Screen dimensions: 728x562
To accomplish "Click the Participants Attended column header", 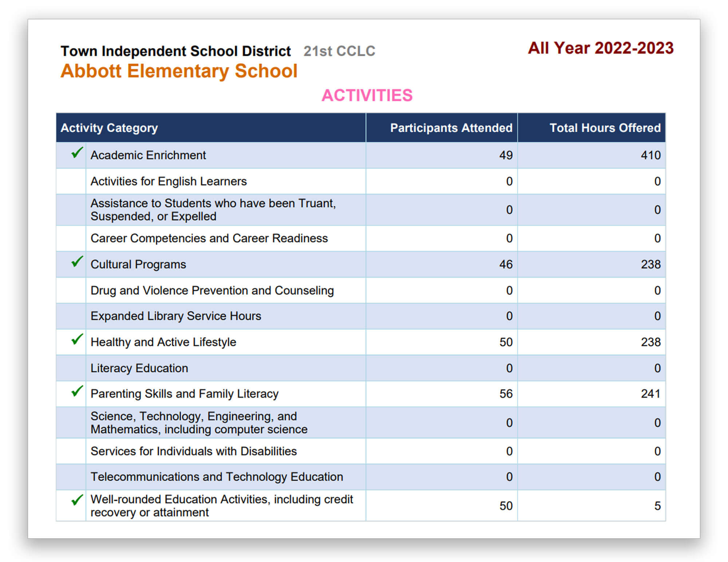I will click(x=451, y=128).
